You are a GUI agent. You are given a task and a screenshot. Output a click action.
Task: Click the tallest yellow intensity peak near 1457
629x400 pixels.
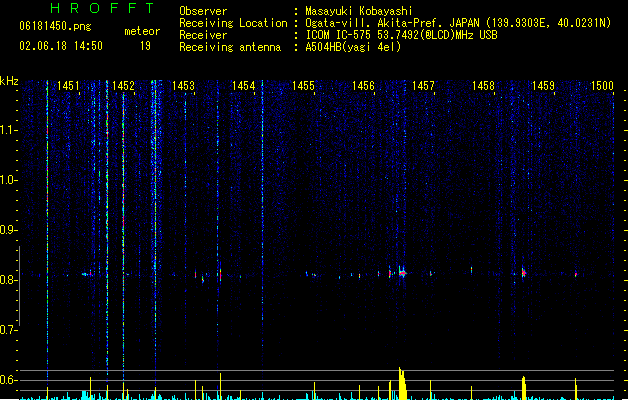(x=402, y=384)
